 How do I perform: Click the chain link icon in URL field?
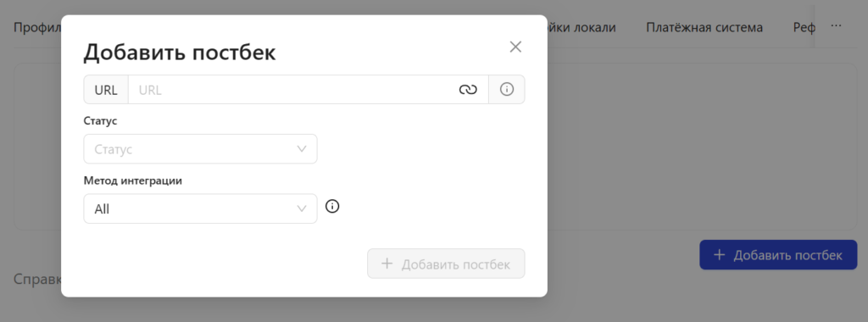coord(468,90)
